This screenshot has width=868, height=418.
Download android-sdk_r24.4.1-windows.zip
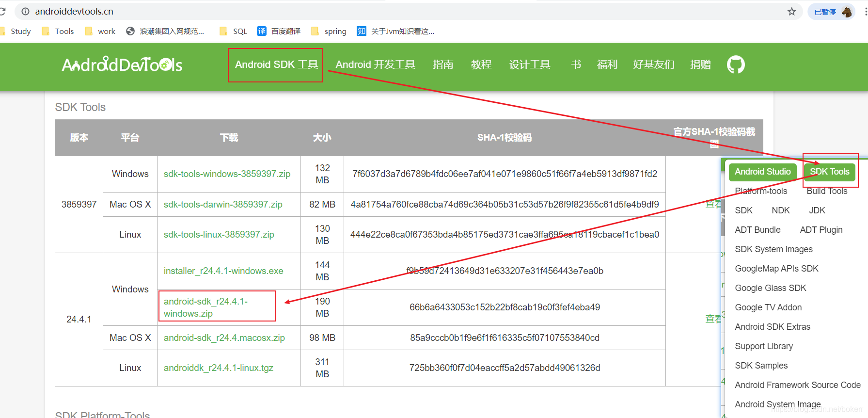click(x=205, y=307)
